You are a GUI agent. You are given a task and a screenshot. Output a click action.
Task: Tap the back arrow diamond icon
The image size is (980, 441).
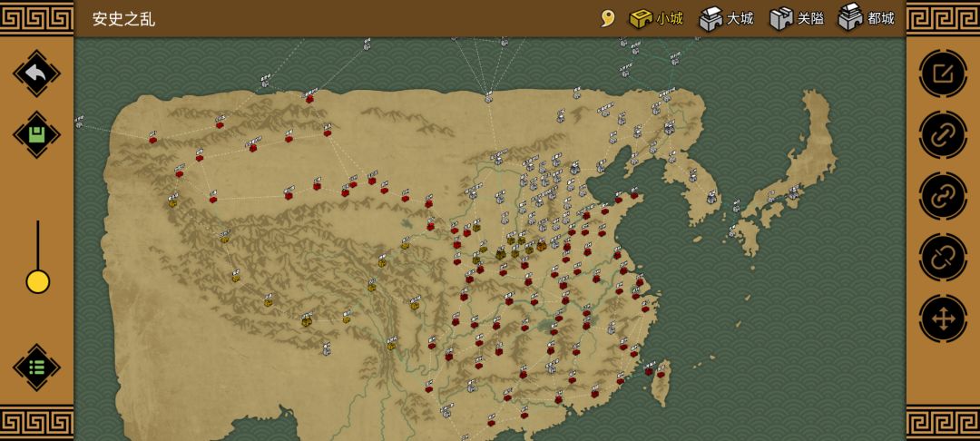[36, 73]
